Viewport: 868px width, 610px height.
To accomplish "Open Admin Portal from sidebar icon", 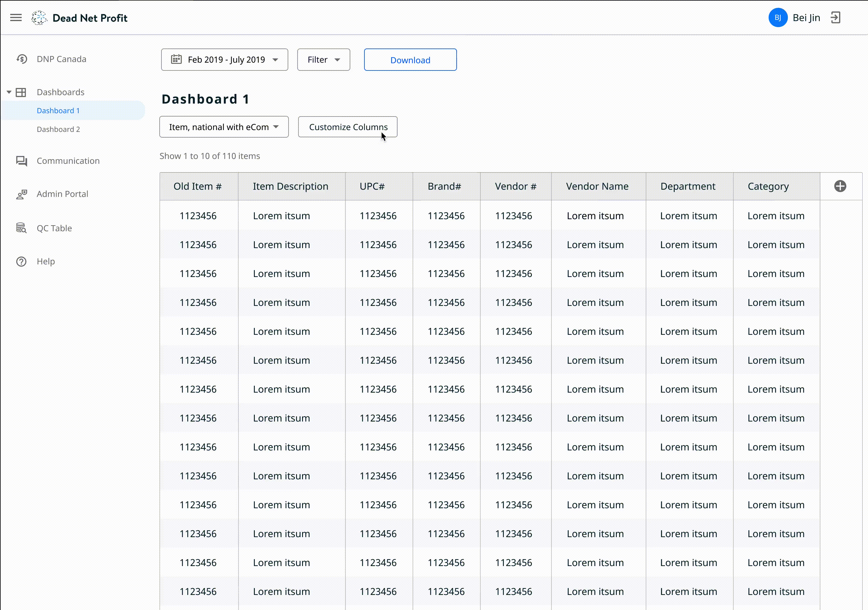I will pyautogui.click(x=22, y=194).
